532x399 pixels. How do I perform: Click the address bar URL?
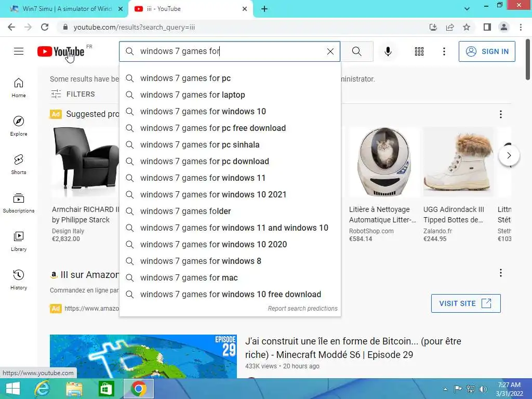pos(135,27)
